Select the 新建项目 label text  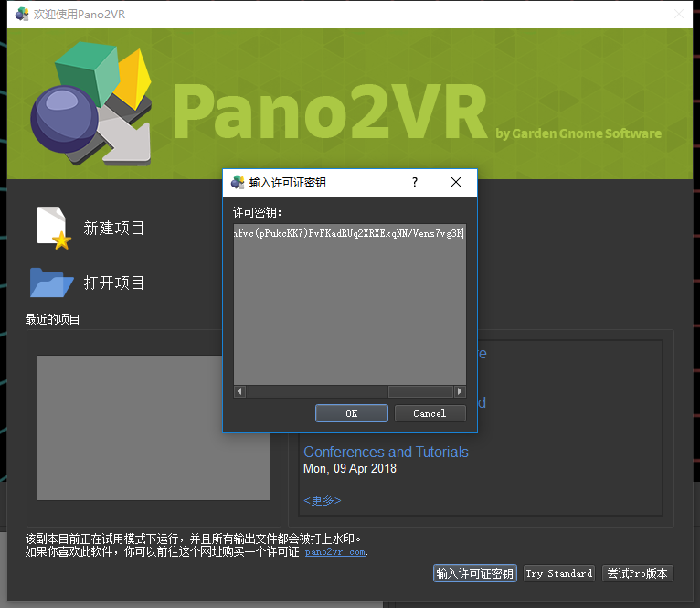pyautogui.click(x=114, y=229)
